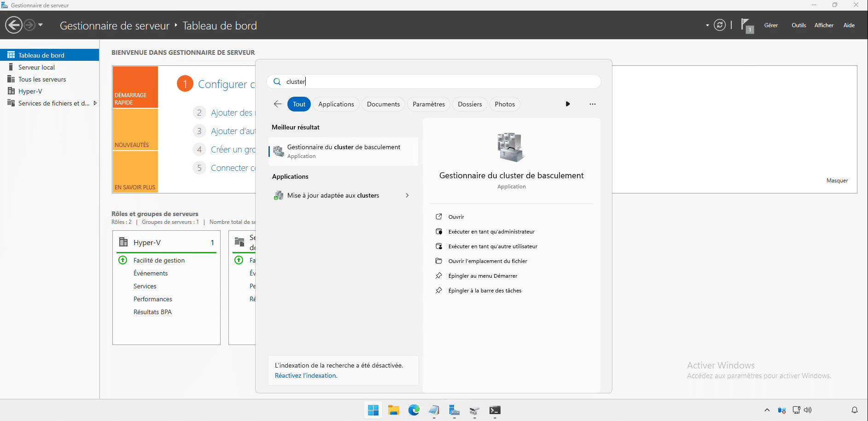
Task: Open the Gestionnaire du cluster de basculement result
Action: click(x=343, y=152)
